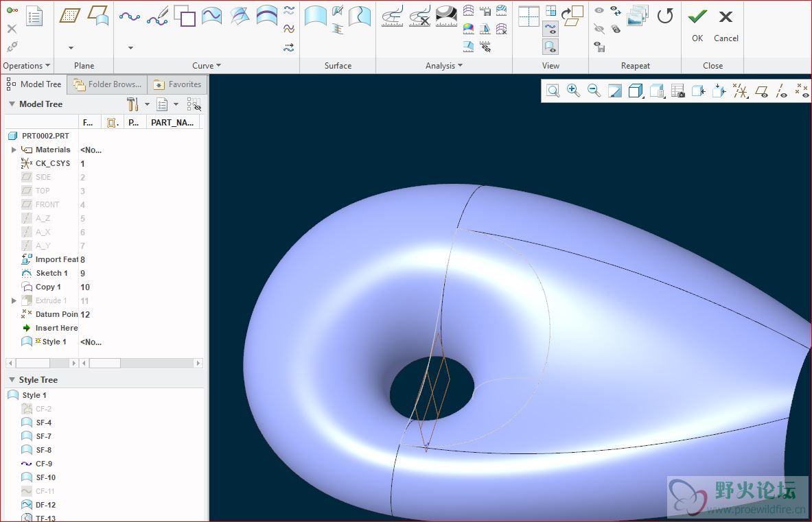Expand the Materials tree node
Screen dimensions: 812x522
click(x=14, y=150)
